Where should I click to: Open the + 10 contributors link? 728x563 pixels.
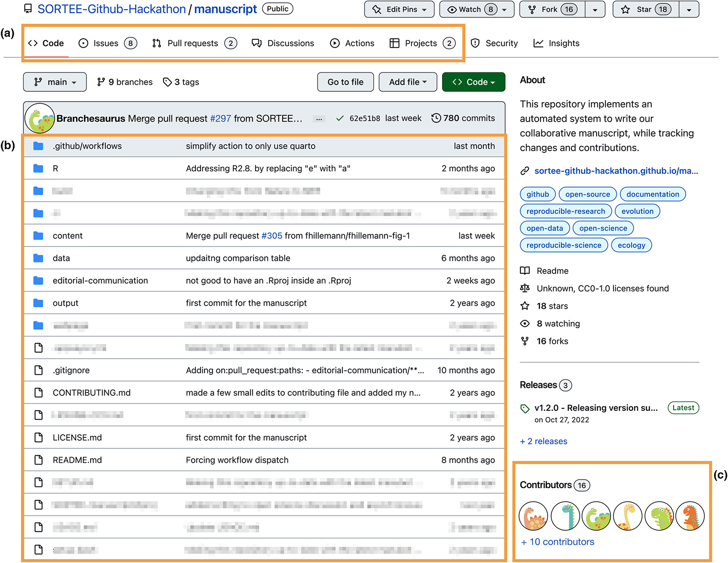click(557, 542)
